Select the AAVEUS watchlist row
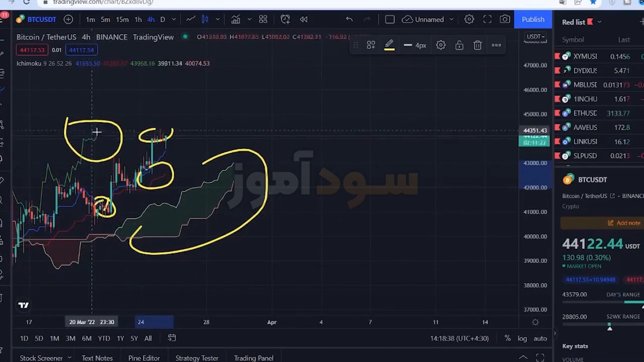Screen dimensions: 644x362 (x=599, y=127)
